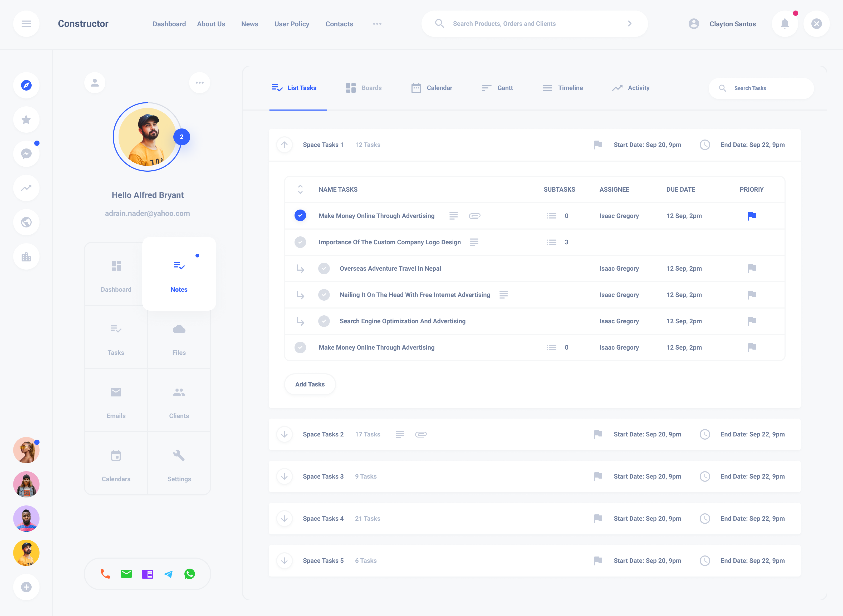The width and height of the screenshot is (843, 616).
Task: Collapse the Space Tasks 1 section
Action: 284,145
